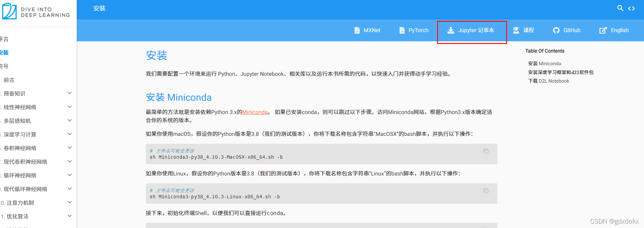
Task: Open 卷积神经网络 chapter link
Action: pos(18,148)
